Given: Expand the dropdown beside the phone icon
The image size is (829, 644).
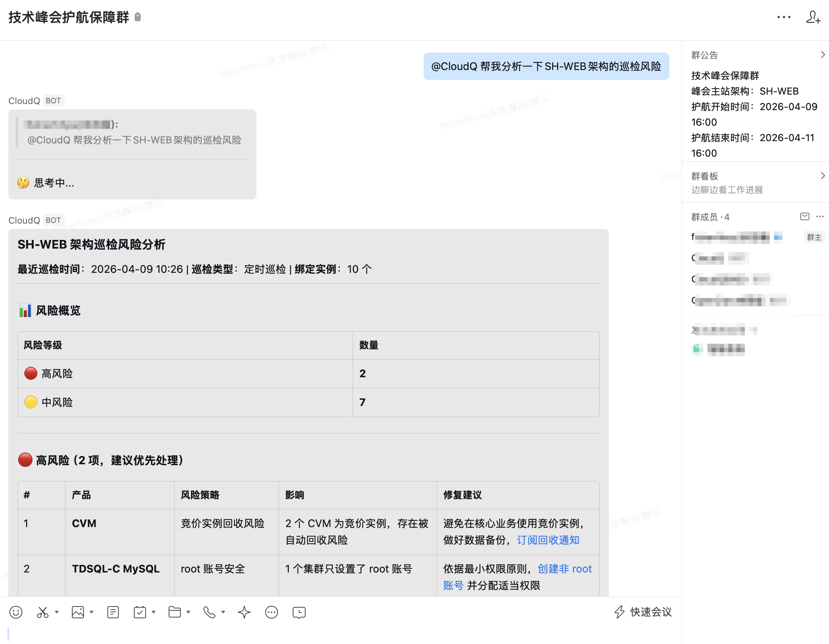Looking at the screenshot, I should coord(223,612).
